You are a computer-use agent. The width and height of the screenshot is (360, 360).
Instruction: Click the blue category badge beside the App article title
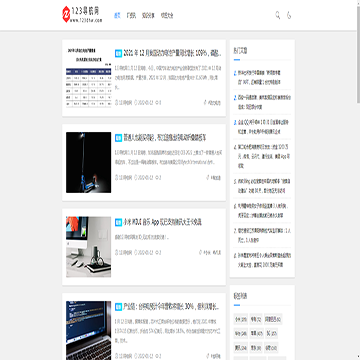coord(118,222)
